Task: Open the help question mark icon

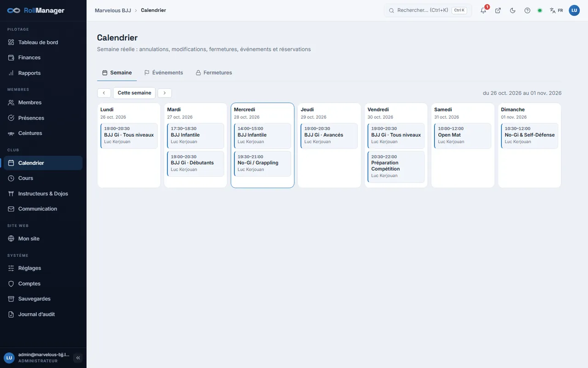Action: pos(527,11)
